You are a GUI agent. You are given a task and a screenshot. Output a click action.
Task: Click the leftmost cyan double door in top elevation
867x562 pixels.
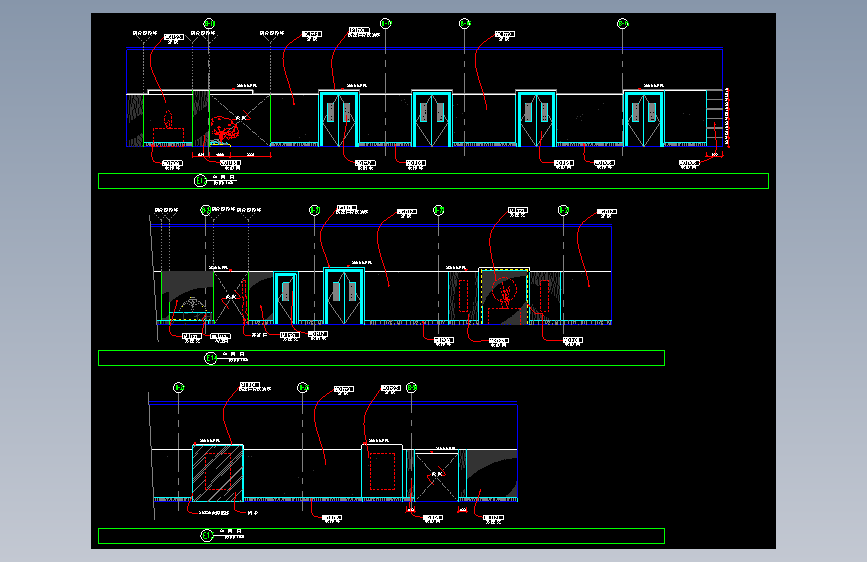tap(338, 118)
